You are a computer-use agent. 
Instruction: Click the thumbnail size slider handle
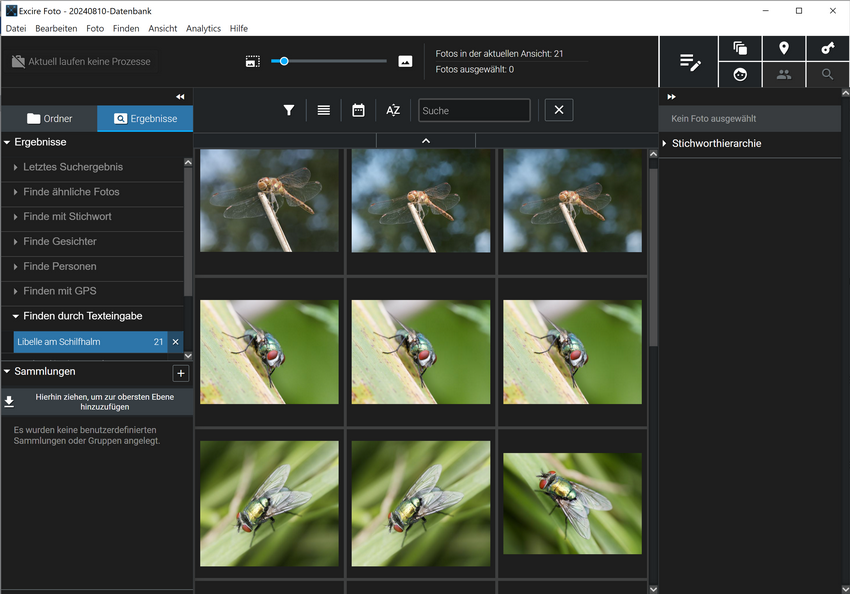(x=284, y=61)
